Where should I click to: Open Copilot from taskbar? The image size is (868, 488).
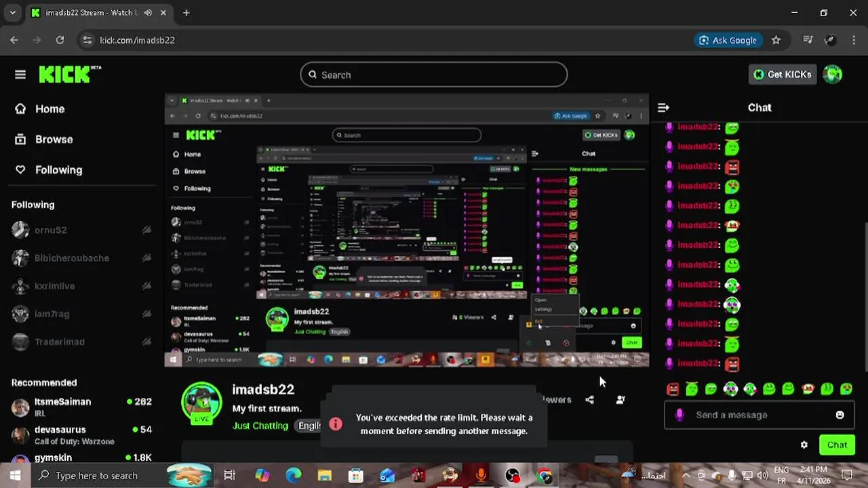click(x=262, y=476)
